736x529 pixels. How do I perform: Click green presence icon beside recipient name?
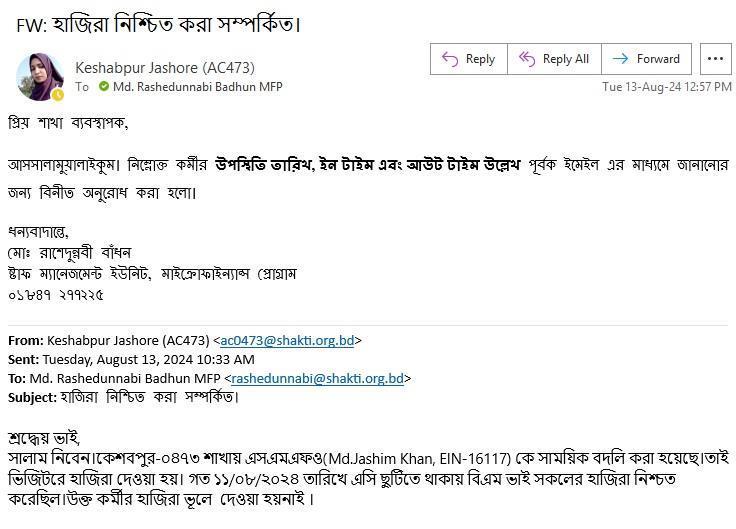pos(104,86)
